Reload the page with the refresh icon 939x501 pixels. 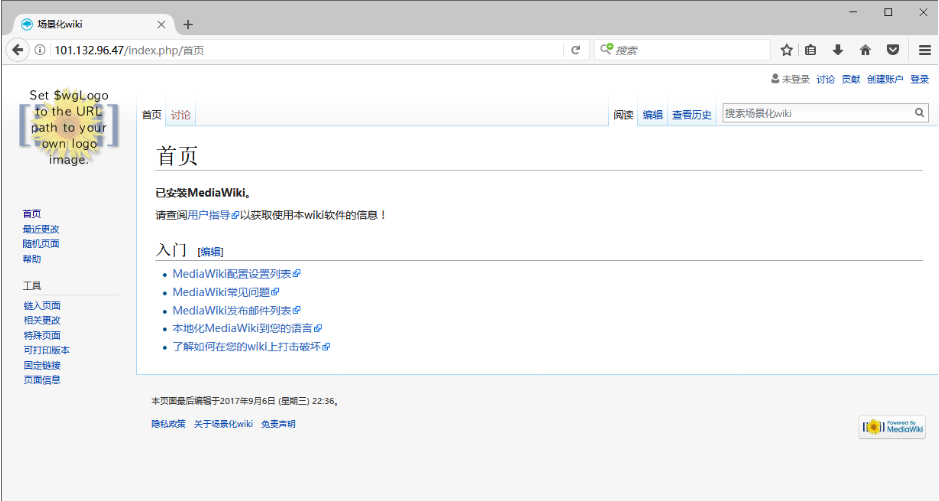575,50
